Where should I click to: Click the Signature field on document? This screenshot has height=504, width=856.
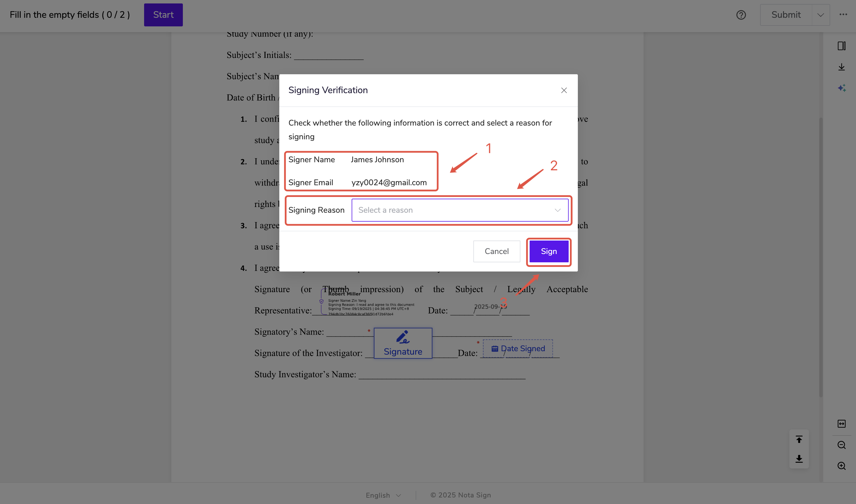[x=403, y=343]
